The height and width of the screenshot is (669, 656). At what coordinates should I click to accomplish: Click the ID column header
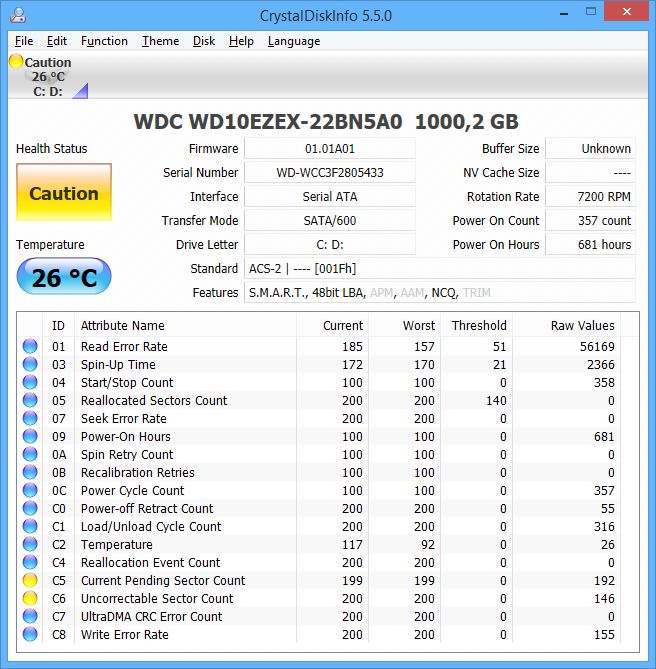tap(58, 326)
